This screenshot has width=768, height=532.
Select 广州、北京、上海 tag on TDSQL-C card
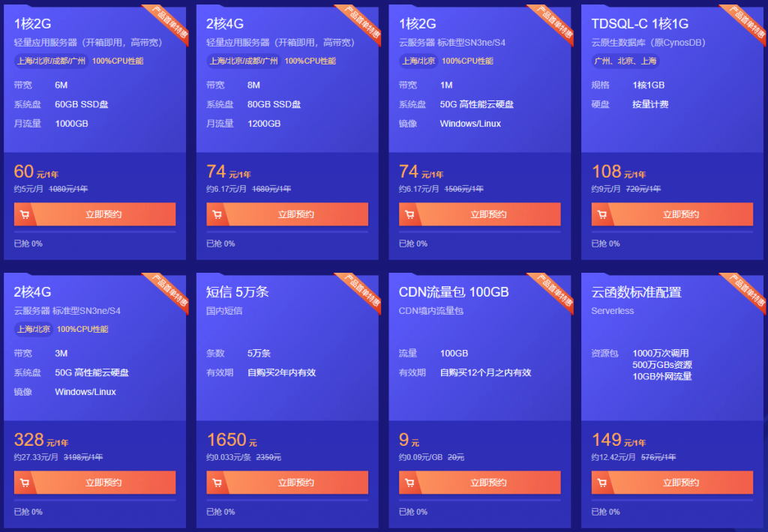(625, 61)
